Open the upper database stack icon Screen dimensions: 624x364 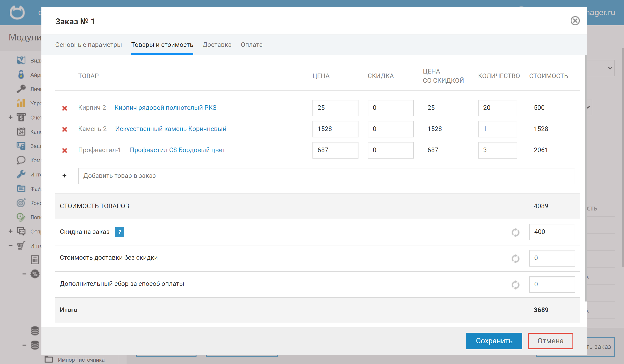[x=35, y=331]
